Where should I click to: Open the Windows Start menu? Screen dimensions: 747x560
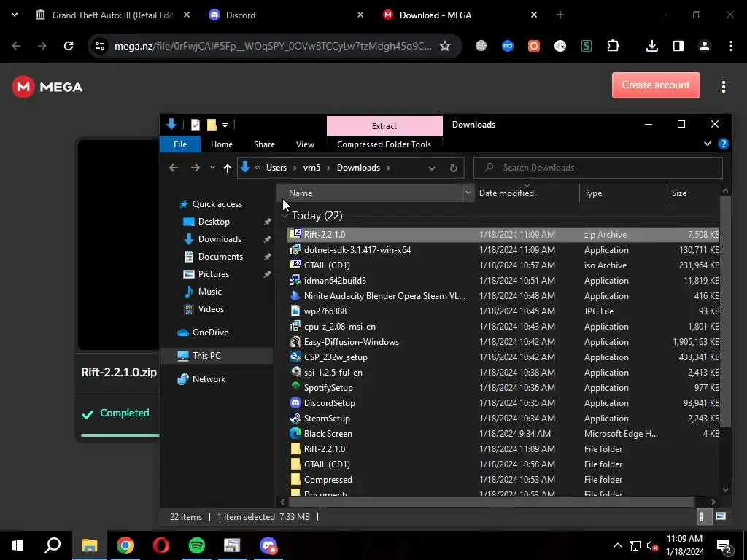point(18,545)
